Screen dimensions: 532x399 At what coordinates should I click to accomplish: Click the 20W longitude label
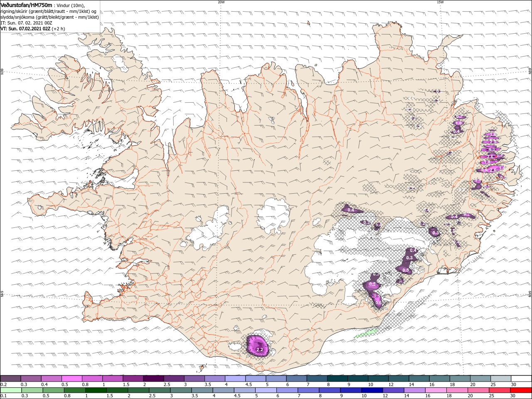pos(221,2)
